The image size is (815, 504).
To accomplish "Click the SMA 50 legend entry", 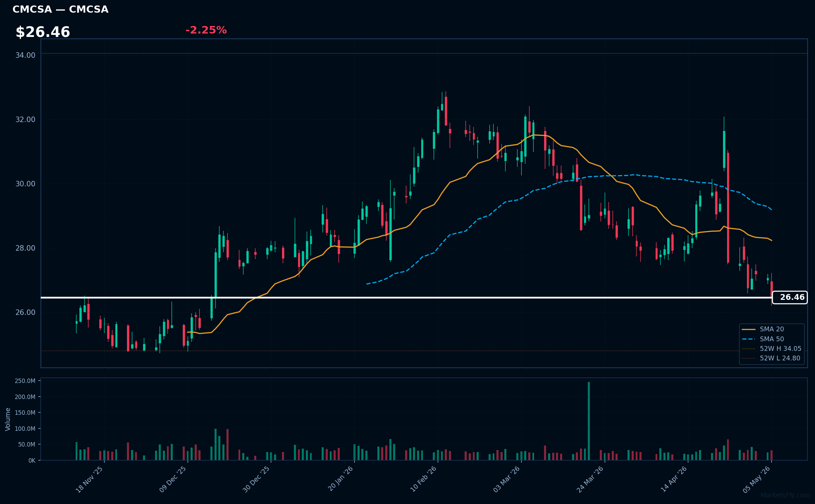I will pos(772,339).
